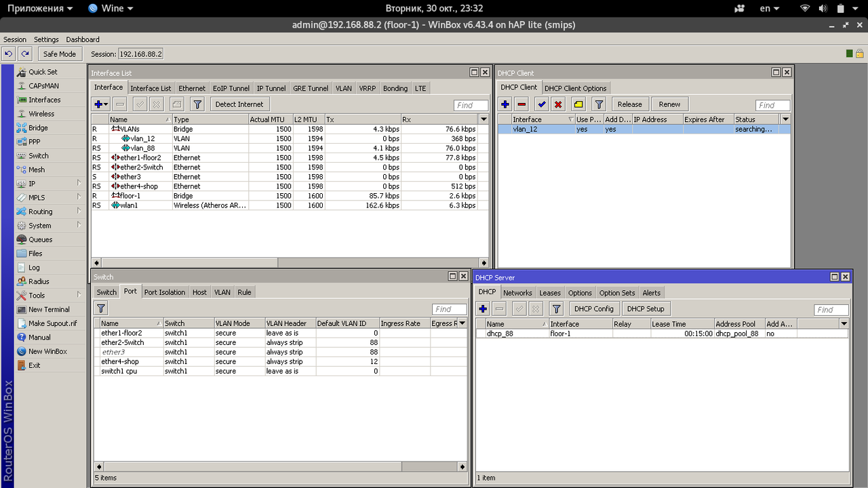The height and width of the screenshot is (488, 868).
Task: Open New Terminal from the sidebar
Action: pyautogui.click(x=49, y=309)
